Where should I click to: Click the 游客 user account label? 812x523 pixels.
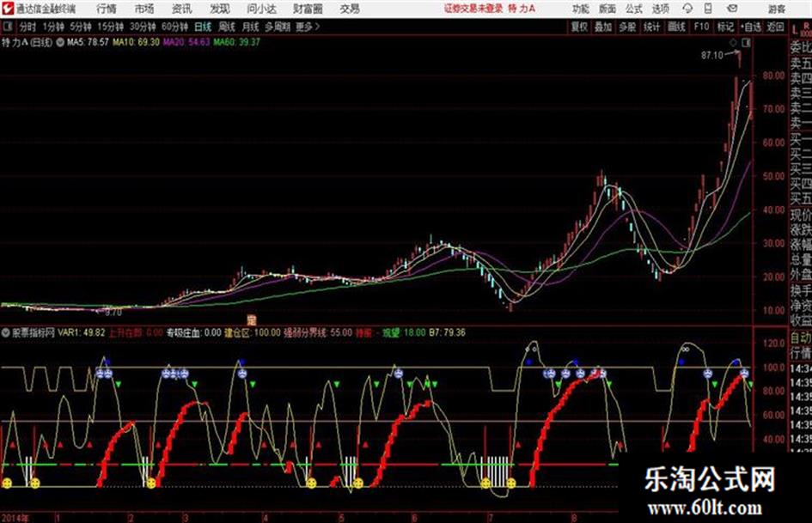point(776,9)
